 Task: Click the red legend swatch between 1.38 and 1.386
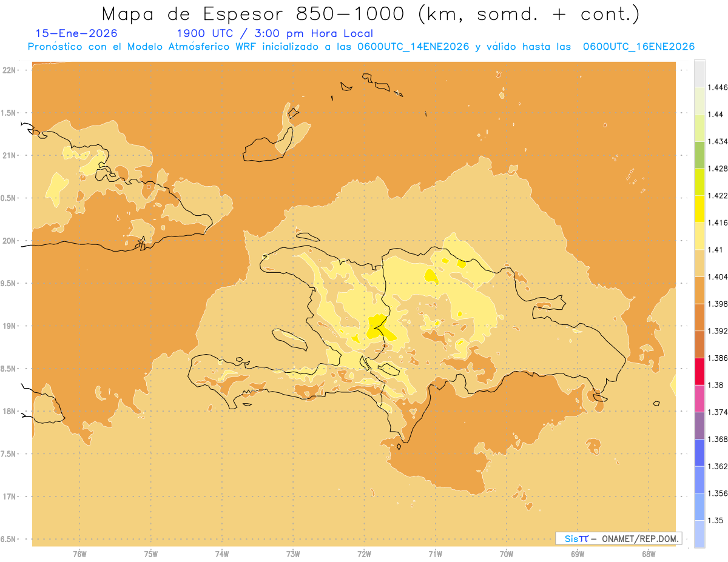tap(699, 371)
